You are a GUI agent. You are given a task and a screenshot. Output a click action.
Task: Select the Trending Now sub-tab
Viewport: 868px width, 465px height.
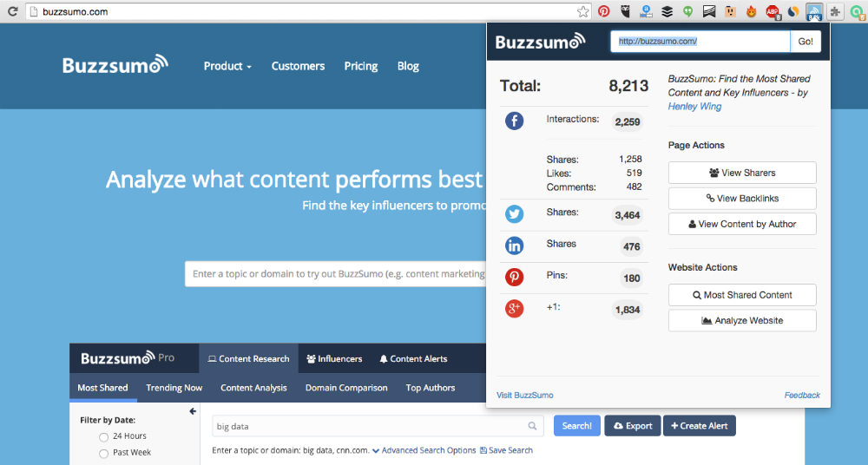[174, 388]
